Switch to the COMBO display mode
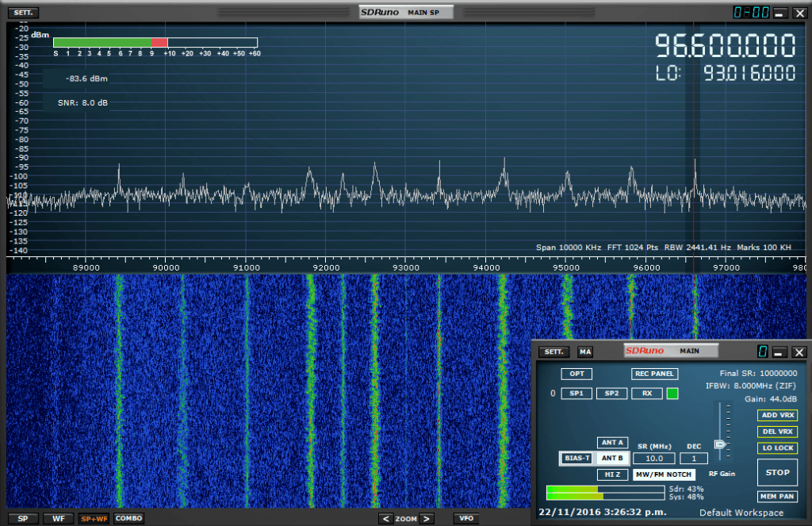This screenshot has width=812, height=526. (x=128, y=518)
